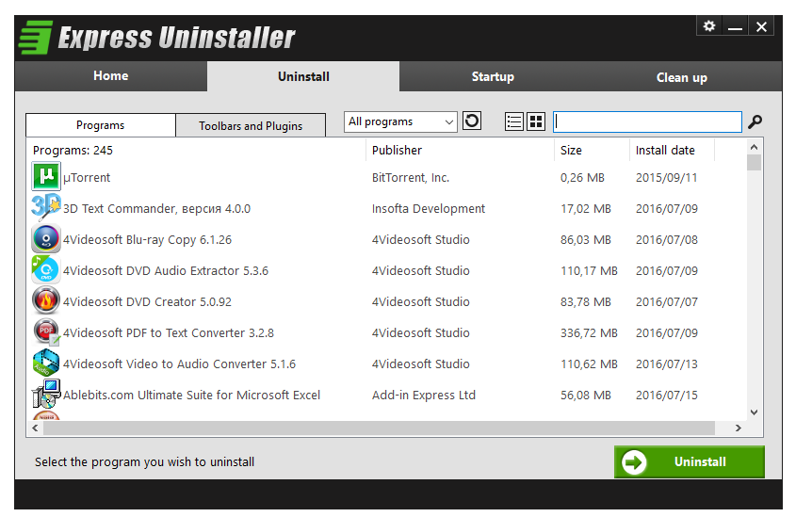
Task: Click the Ablebits.com Ultimate Suite installer icon
Action: tap(46, 394)
